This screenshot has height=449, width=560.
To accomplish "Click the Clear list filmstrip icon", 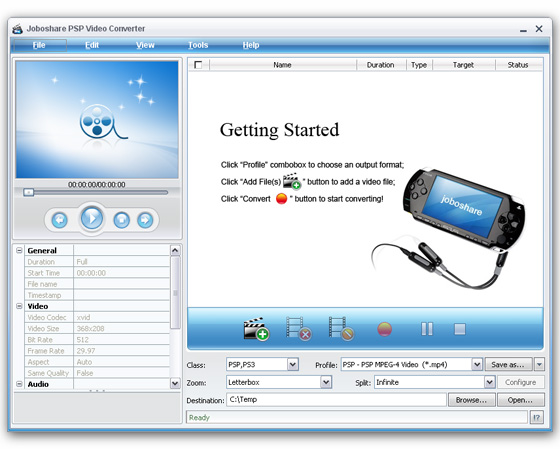I will click(341, 329).
